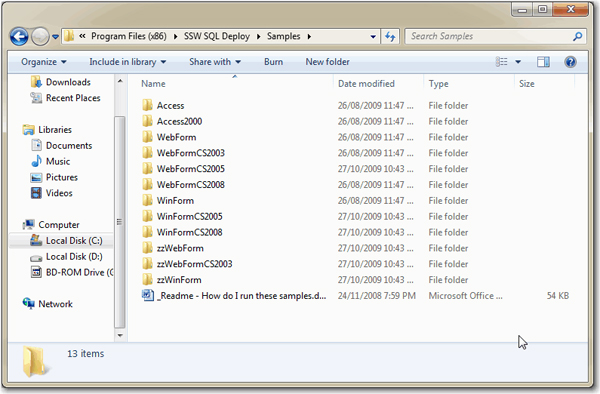Select the WinForm folder icon
The height and width of the screenshot is (394, 600).
tap(147, 200)
